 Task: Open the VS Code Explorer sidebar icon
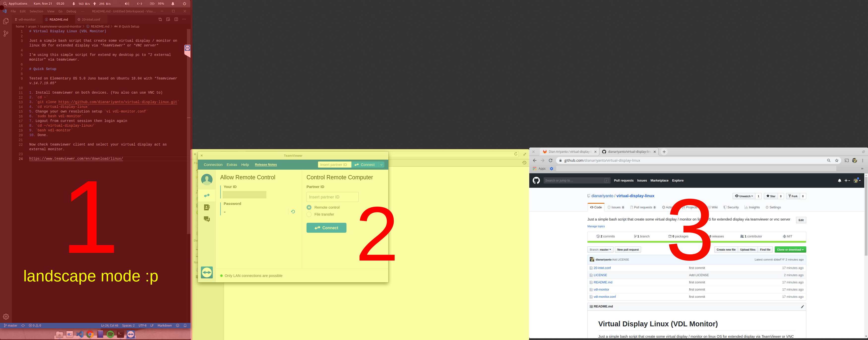6,21
